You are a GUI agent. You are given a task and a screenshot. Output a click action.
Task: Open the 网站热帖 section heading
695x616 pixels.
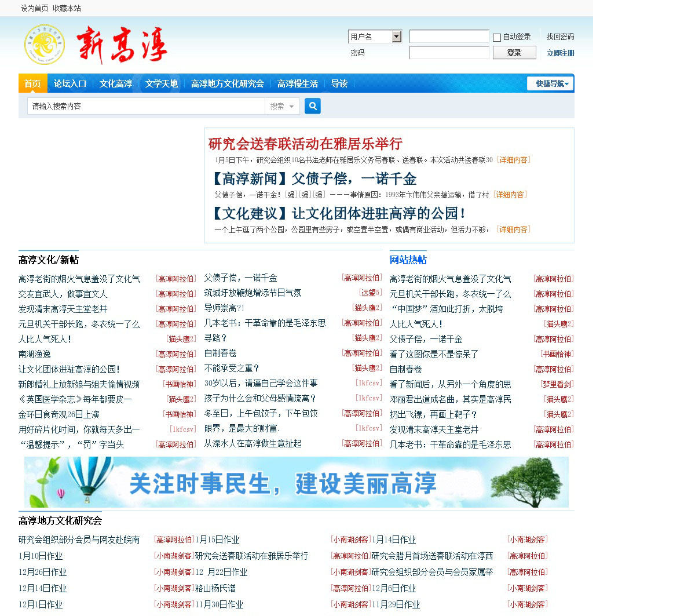pyautogui.click(x=408, y=260)
